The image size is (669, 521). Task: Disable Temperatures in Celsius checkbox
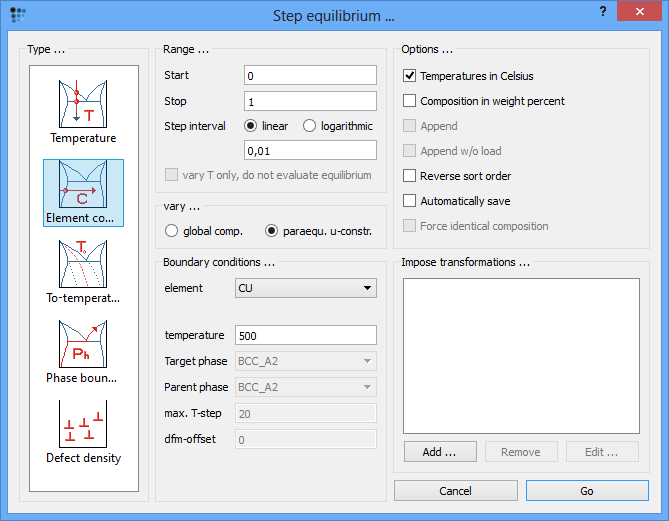pyautogui.click(x=410, y=76)
